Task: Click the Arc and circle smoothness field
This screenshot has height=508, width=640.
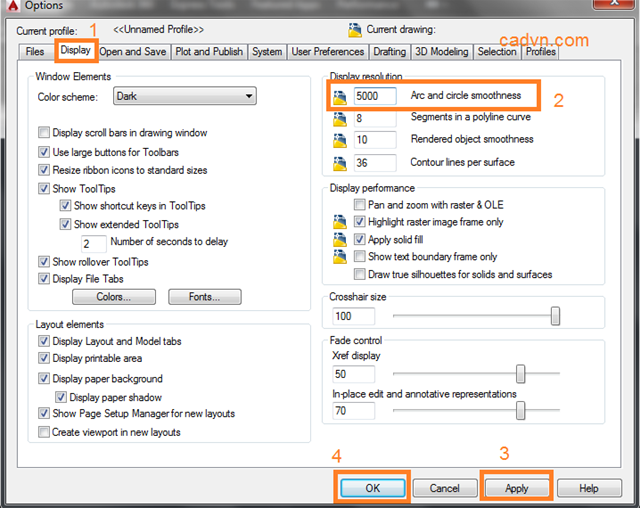Action: point(375,96)
